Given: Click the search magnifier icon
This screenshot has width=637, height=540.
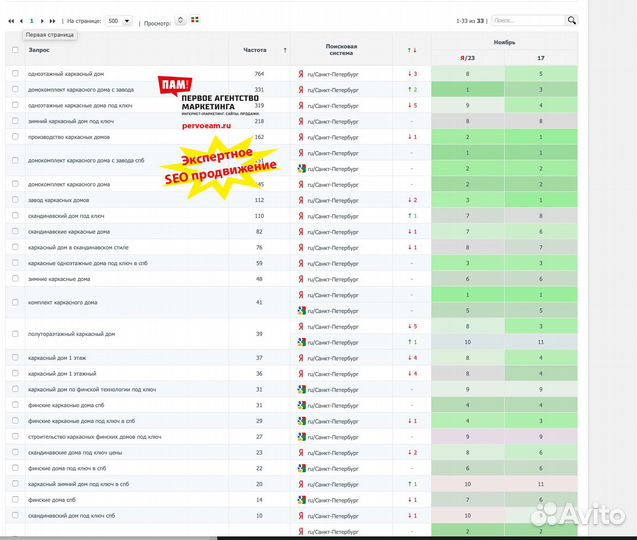Looking at the screenshot, I should click(x=572, y=20).
